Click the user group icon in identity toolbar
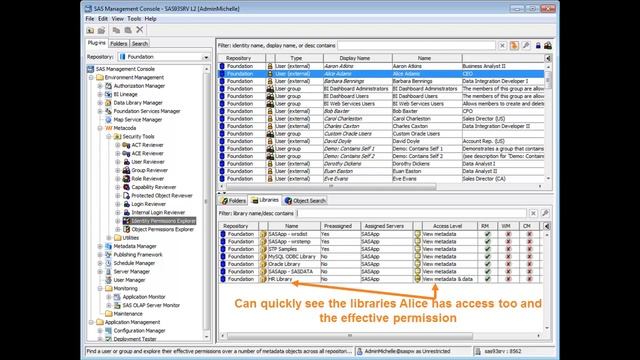 tap(548, 46)
